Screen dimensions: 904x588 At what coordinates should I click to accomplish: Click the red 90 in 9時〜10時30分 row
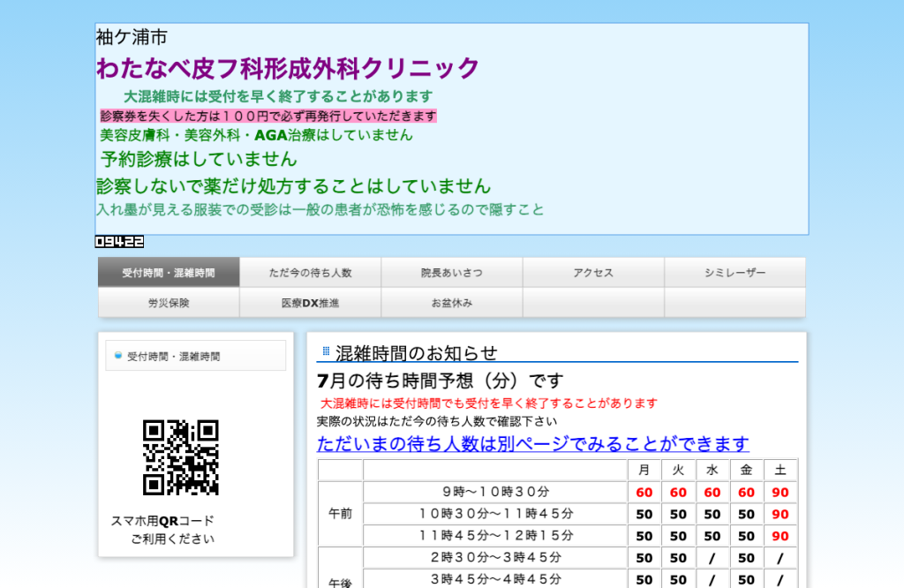tap(780, 493)
